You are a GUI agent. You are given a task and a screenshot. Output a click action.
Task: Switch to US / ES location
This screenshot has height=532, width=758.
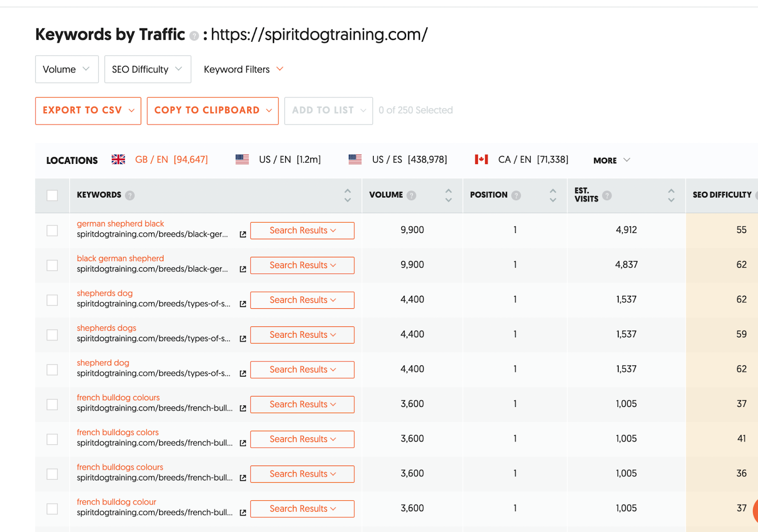410,160
